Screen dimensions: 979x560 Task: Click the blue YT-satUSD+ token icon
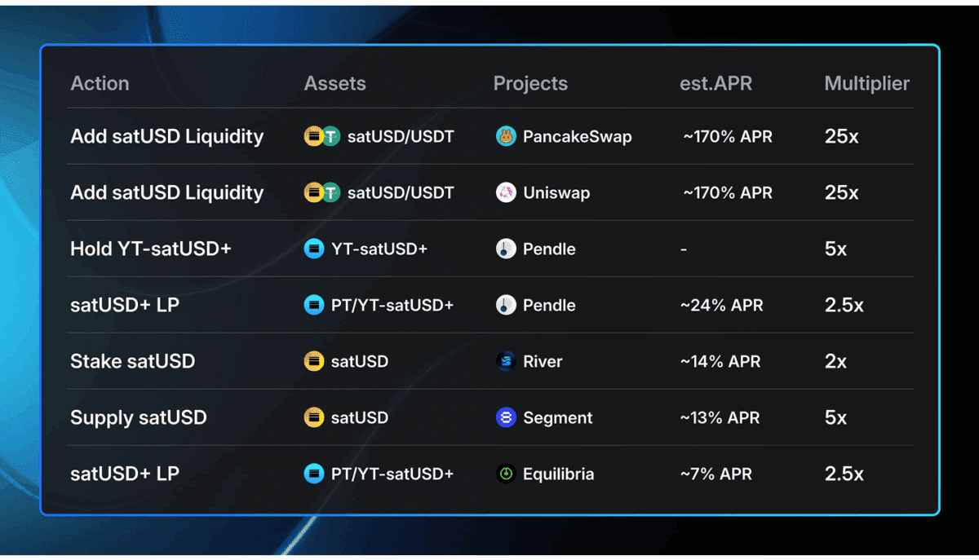pyautogui.click(x=314, y=249)
